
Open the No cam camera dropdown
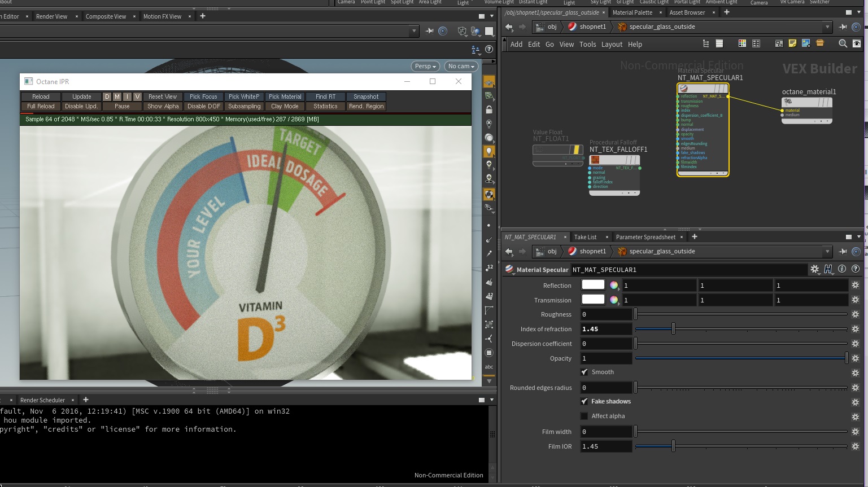click(461, 66)
